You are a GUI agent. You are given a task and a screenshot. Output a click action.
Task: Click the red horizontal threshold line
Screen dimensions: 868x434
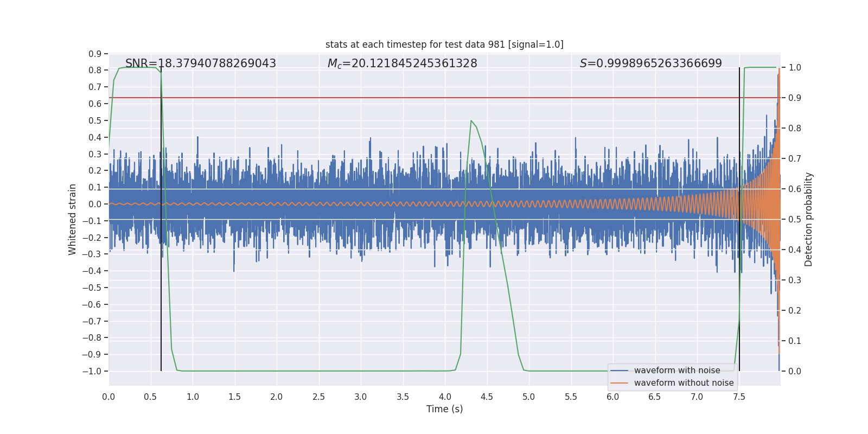(x=380, y=98)
